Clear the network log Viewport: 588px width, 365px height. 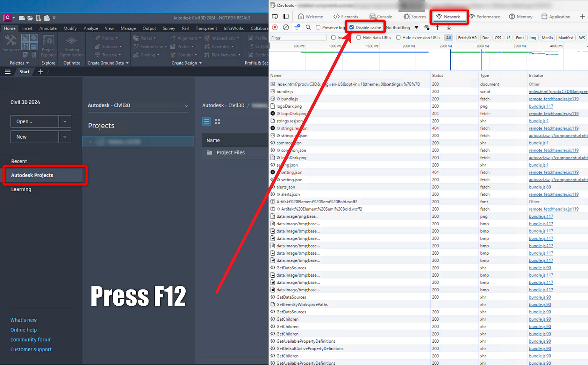point(286,27)
